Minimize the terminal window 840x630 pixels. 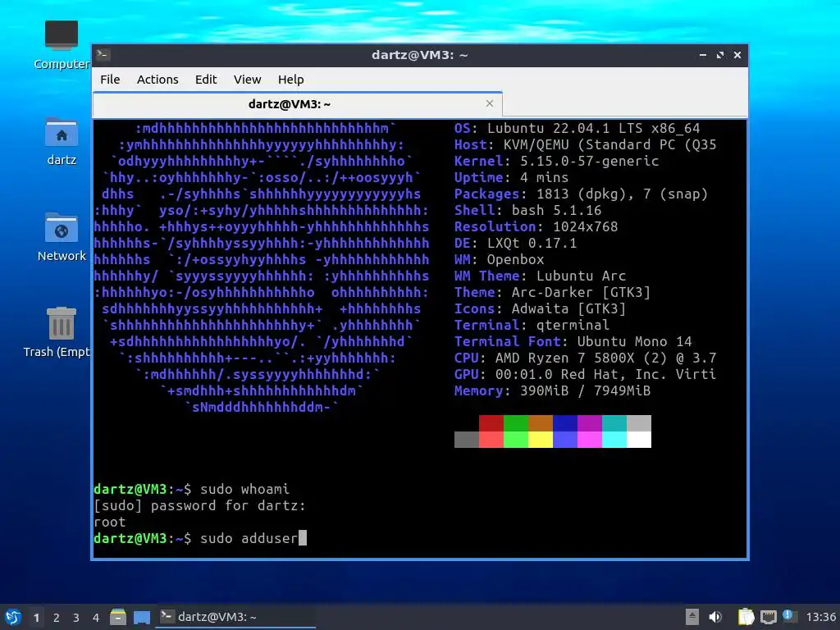703,55
